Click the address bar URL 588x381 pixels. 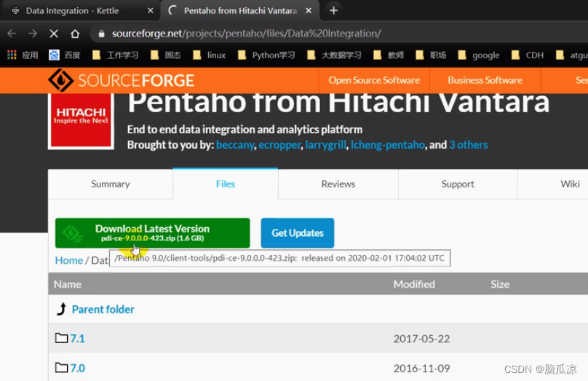tap(246, 34)
